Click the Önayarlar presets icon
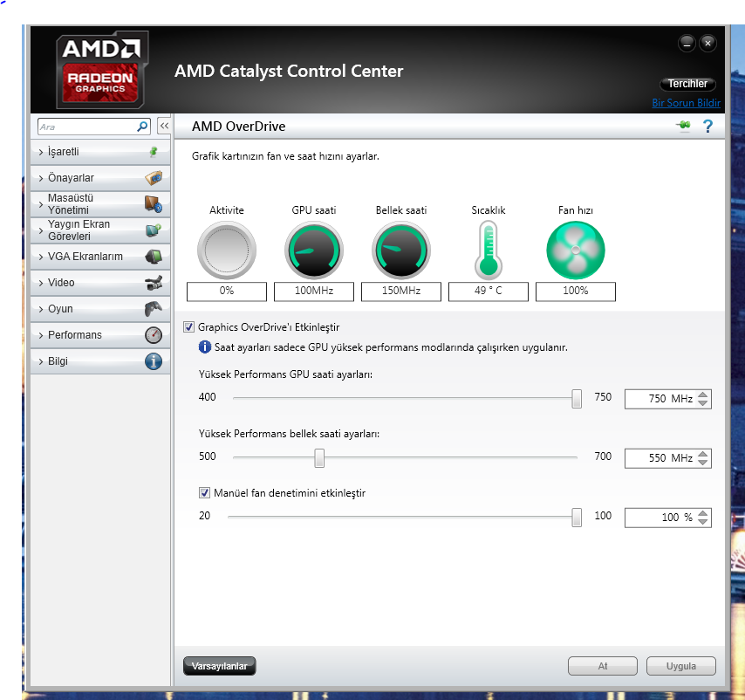This screenshot has height=700, width=745. [154, 178]
